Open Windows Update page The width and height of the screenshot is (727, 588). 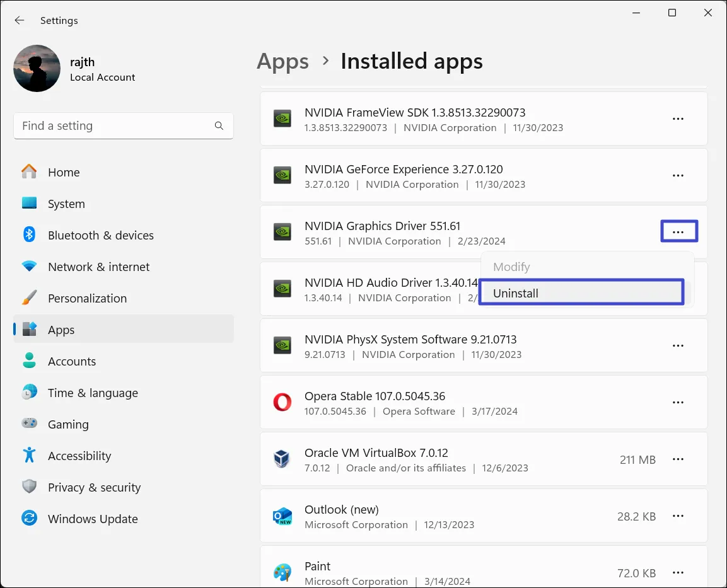tap(93, 519)
